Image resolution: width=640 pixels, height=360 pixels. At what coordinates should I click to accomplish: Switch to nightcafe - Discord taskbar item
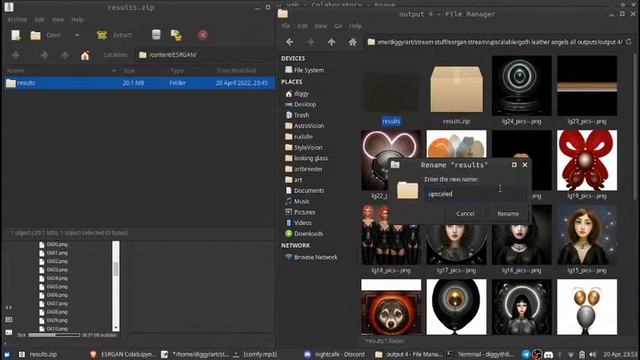click(x=334, y=354)
